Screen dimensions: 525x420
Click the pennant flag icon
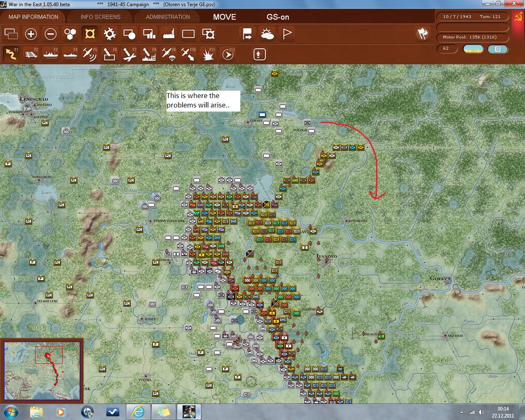click(287, 34)
